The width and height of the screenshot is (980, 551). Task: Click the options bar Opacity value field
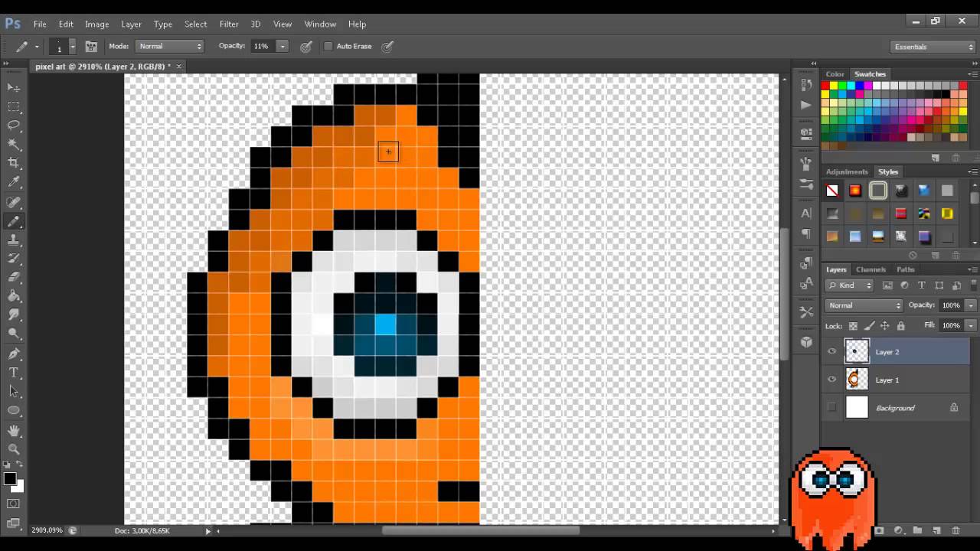pyautogui.click(x=262, y=46)
